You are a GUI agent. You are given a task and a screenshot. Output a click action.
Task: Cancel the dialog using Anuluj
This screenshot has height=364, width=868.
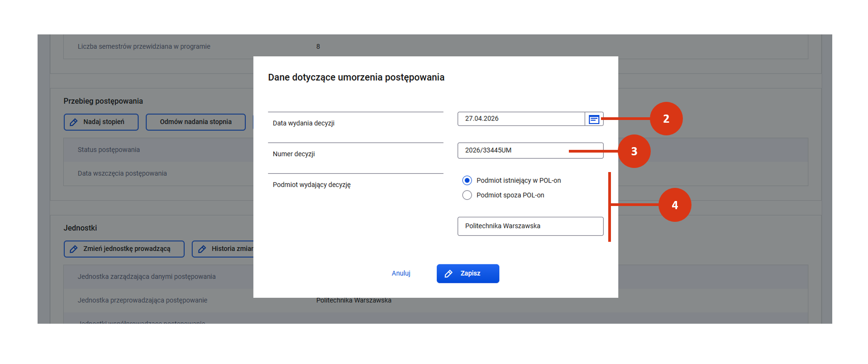point(401,273)
